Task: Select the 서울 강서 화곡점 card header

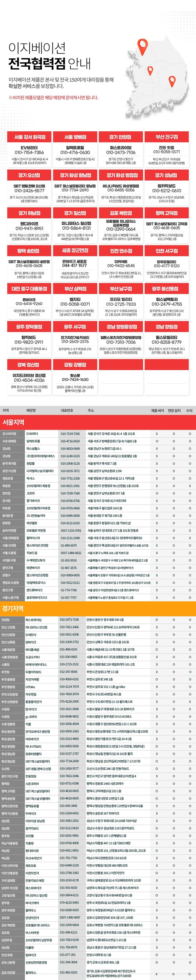Action: (x=29, y=137)
